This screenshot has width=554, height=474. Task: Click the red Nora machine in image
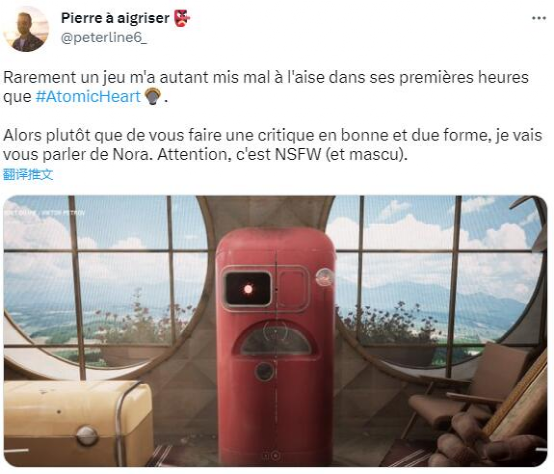276,346
